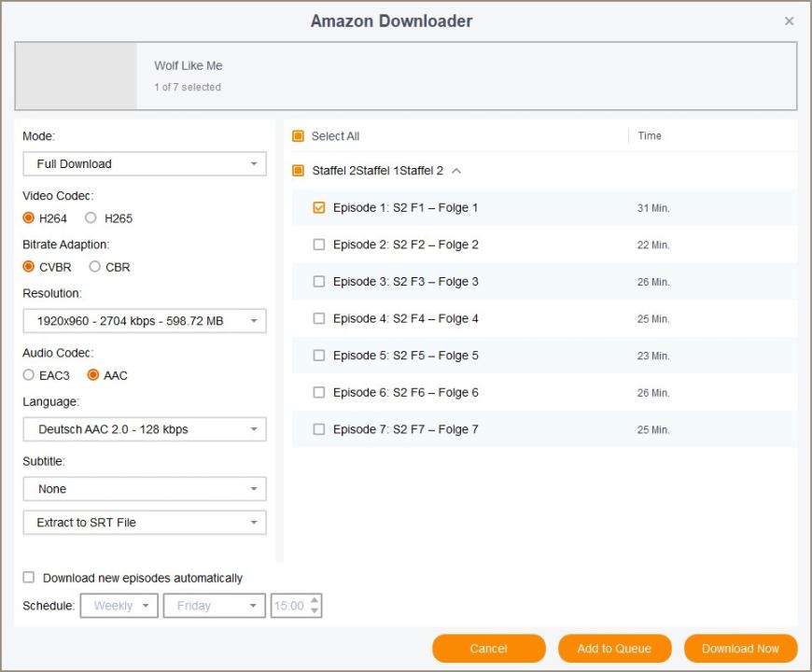Image resolution: width=812 pixels, height=672 pixels.
Task: Enable Download new episodes automatically
Action: [x=29, y=577]
